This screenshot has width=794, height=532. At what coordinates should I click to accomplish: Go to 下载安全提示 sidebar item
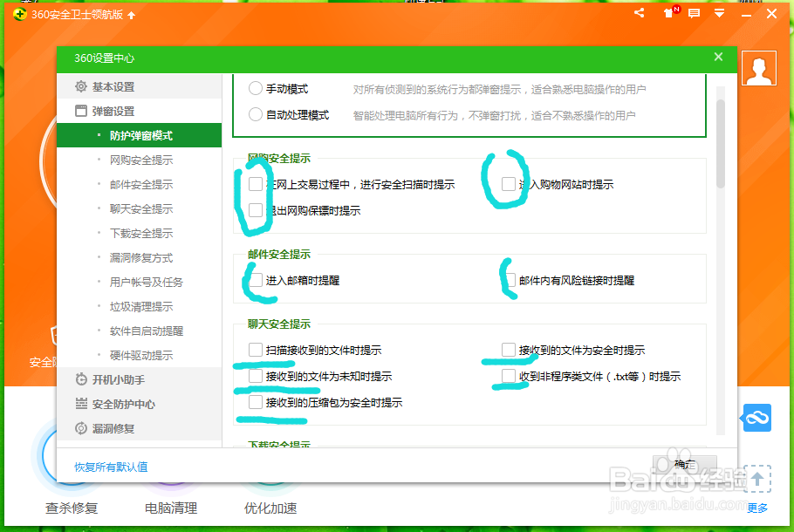click(140, 234)
